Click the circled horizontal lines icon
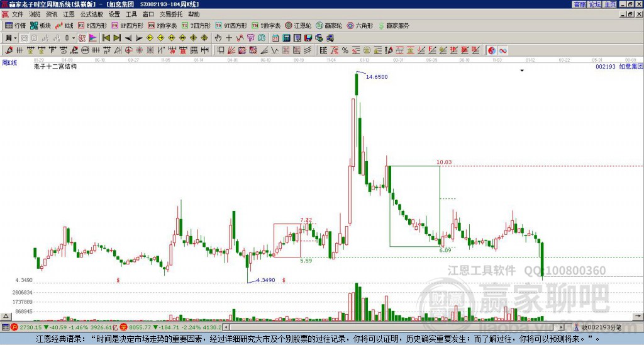 pyautogui.click(x=85, y=50)
